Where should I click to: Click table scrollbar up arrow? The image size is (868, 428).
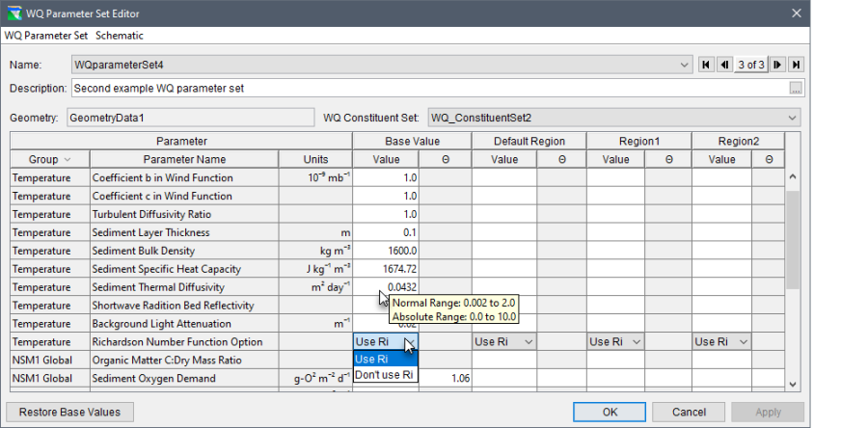coord(792,177)
